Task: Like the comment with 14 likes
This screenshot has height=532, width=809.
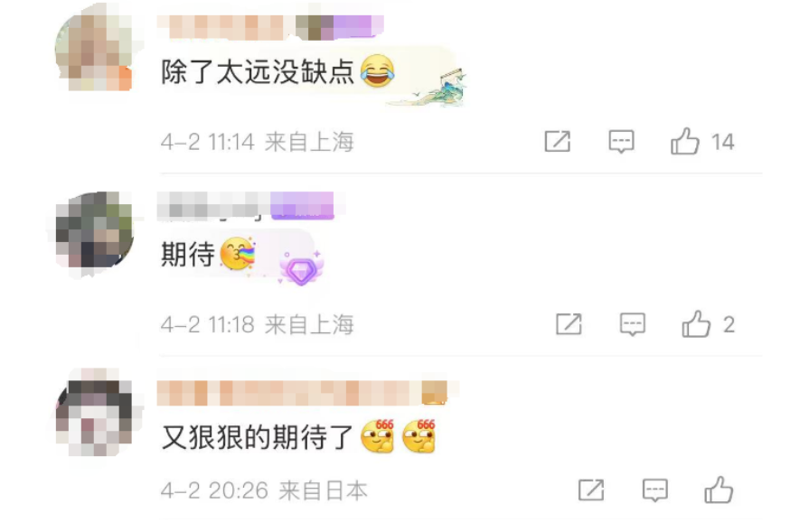Action: [684, 141]
